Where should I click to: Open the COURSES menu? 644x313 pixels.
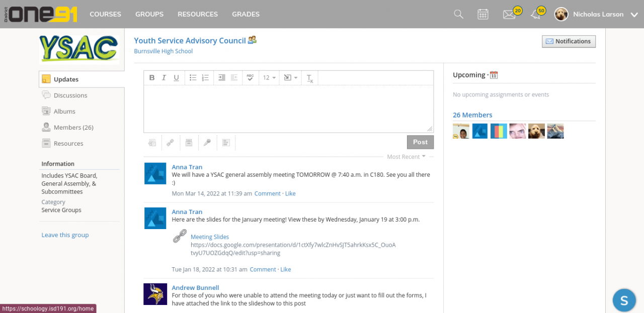105,14
